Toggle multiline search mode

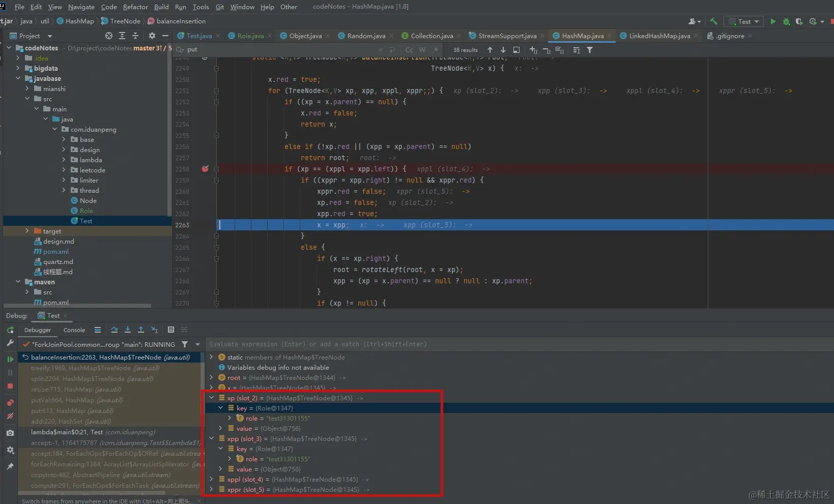(392, 50)
